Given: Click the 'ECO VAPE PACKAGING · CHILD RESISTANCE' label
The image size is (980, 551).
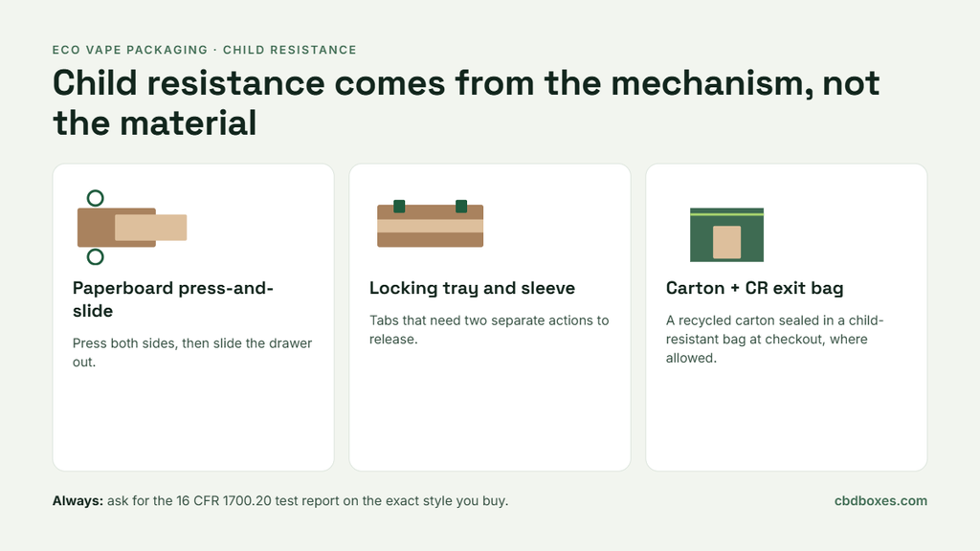Looking at the screenshot, I should click(205, 50).
